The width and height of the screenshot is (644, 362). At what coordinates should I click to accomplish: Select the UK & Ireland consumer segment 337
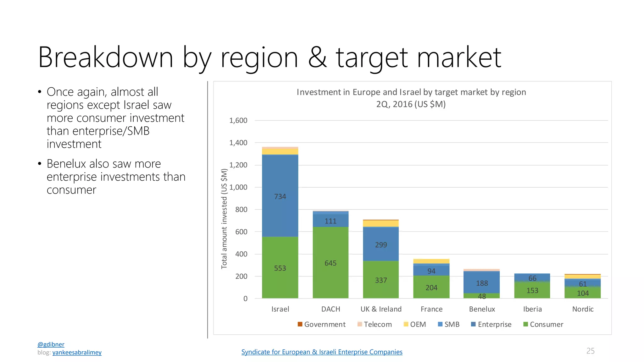click(x=381, y=279)
